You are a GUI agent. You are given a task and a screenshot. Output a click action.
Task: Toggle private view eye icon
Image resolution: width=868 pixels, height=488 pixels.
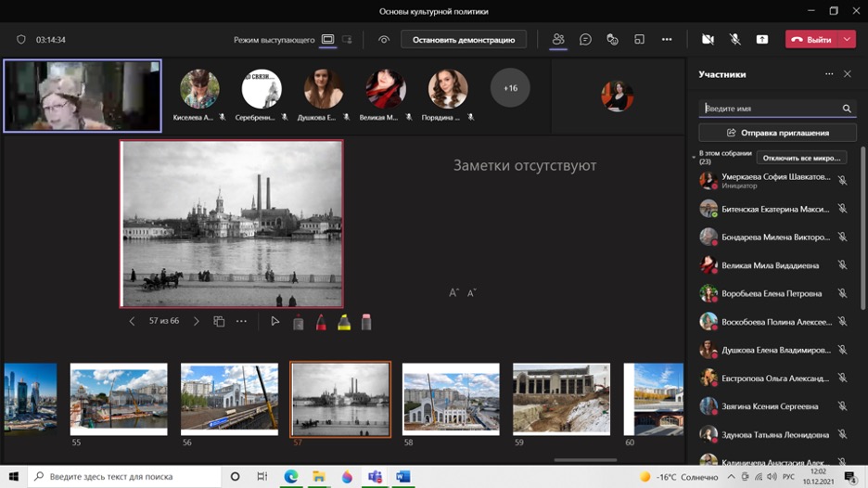(x=384, y=40)
